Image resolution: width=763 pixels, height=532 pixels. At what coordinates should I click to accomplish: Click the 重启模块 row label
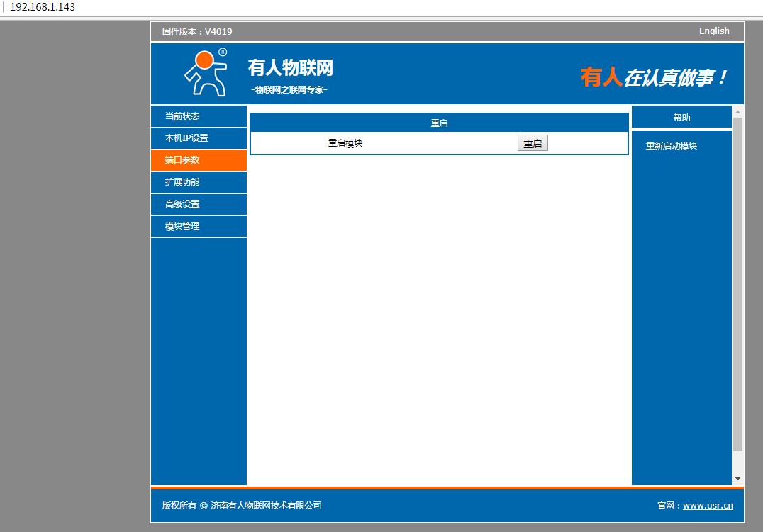tap(345, 143)
